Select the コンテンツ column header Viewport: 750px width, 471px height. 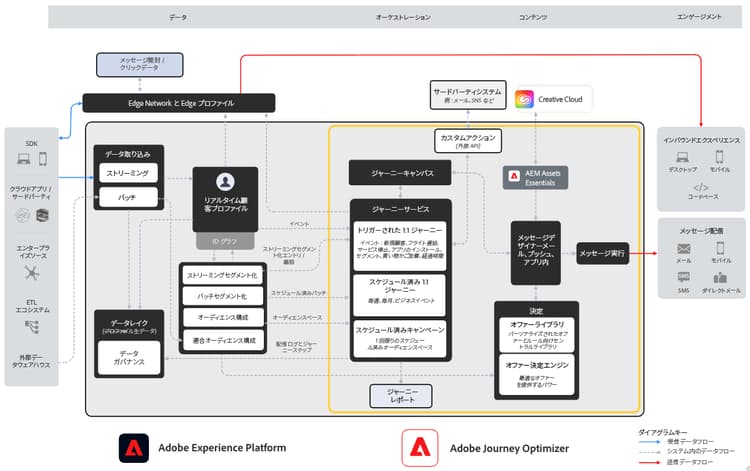coord(533,17)
